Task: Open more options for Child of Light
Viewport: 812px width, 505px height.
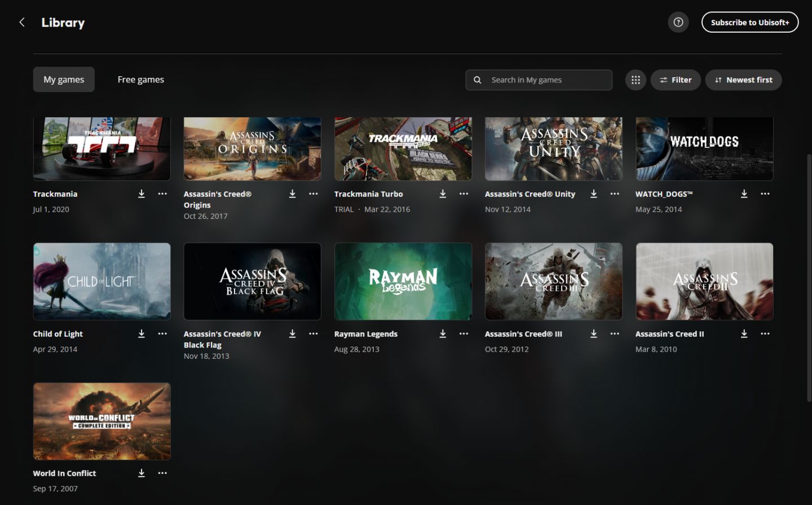Action: pos(162,333)
